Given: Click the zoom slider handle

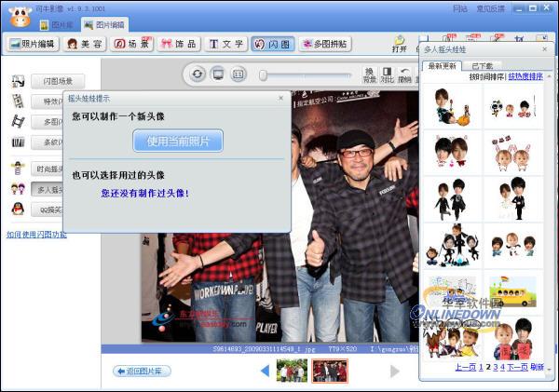Looking at the screenshot, I should tap(264, 74).
